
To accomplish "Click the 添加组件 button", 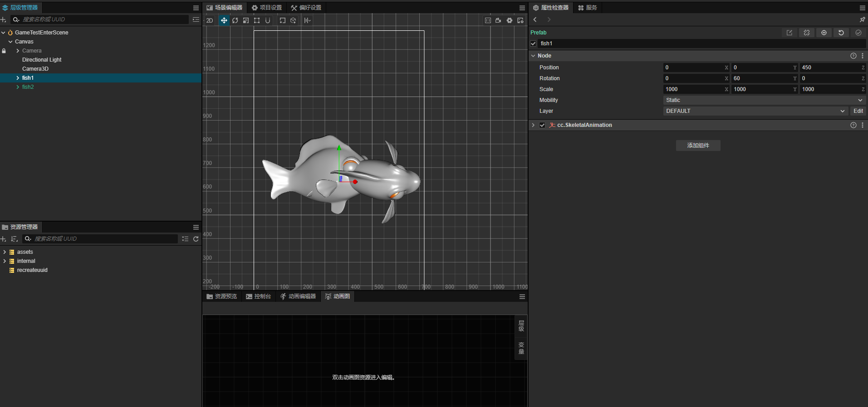I will tap(698, 145).
